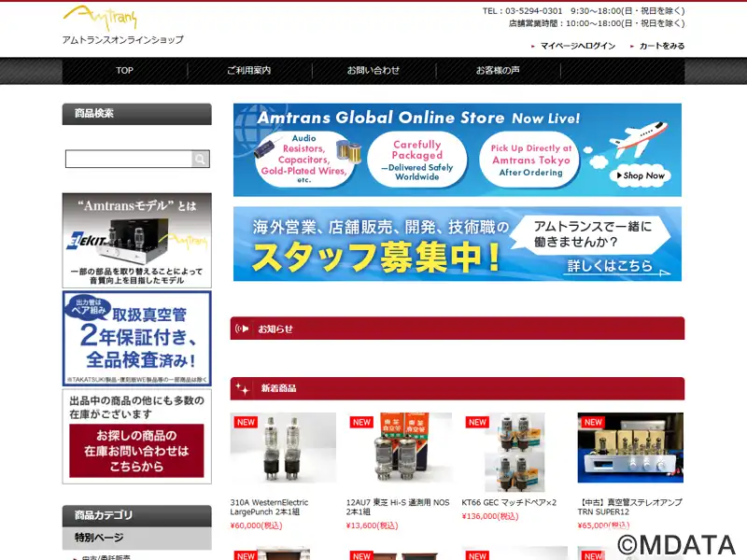The height and width of the screenshot is (560, 747).
Task: Open the マイページへログイン link
Action: point(577,46)
